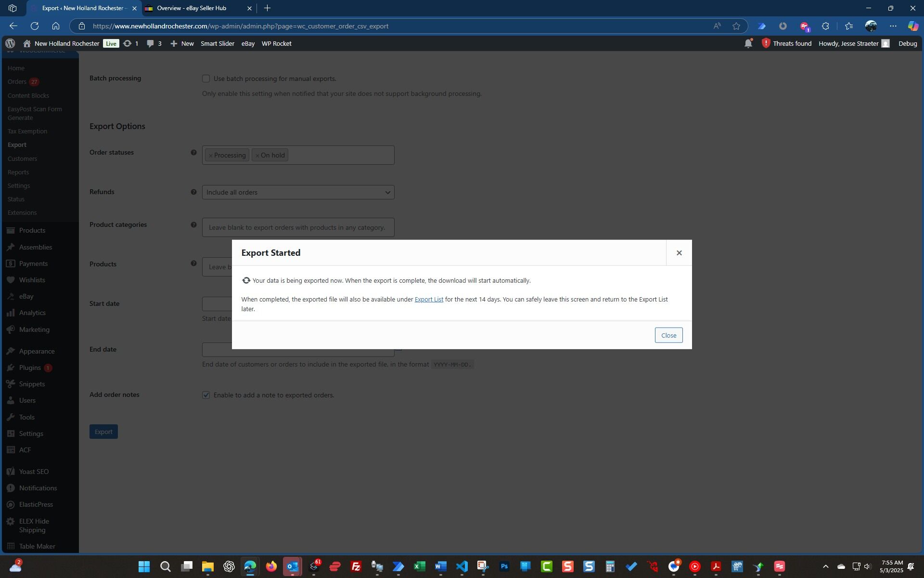Uncheck the Add order notes checkbox
Image resolution: width=924 pixels, height=578 pixels.
[x=206, y=395]
